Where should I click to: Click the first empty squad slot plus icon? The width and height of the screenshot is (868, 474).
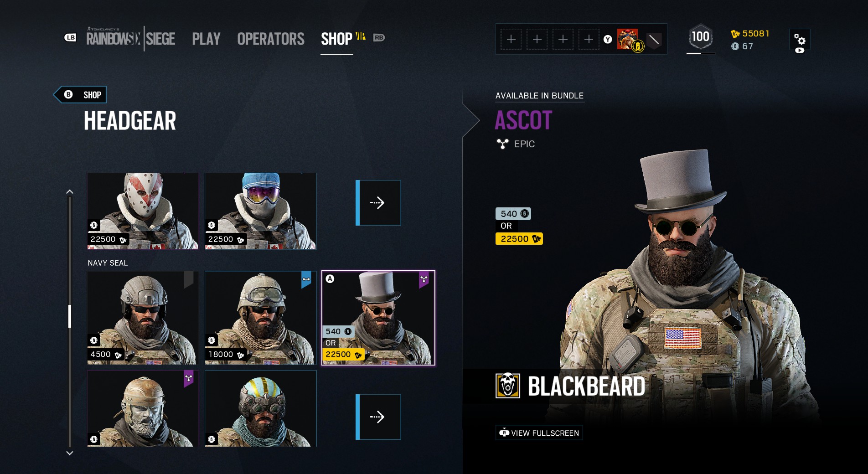(511, 39)
